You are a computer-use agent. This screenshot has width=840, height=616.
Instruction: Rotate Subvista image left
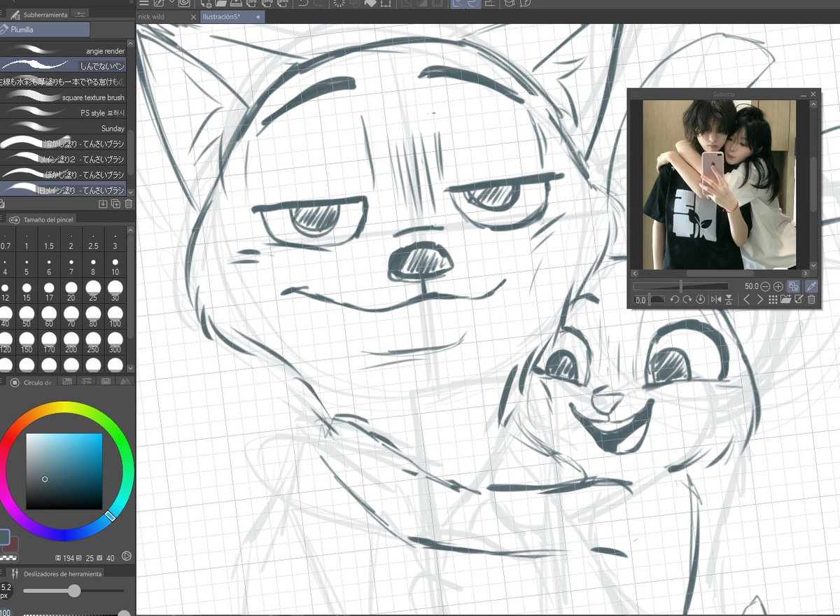point(675,300)
